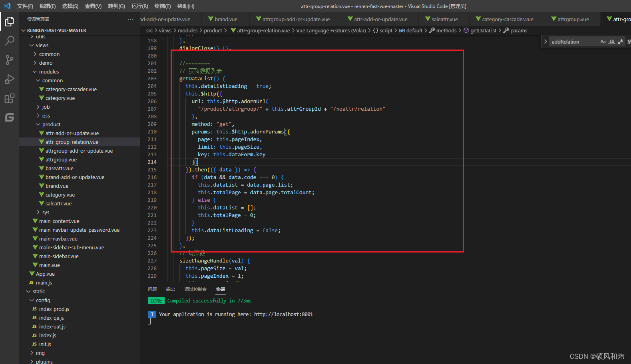This screenshot has width=631, height=364.
Task: Click the addRelation find input field
Action: [x=573, y=42]
